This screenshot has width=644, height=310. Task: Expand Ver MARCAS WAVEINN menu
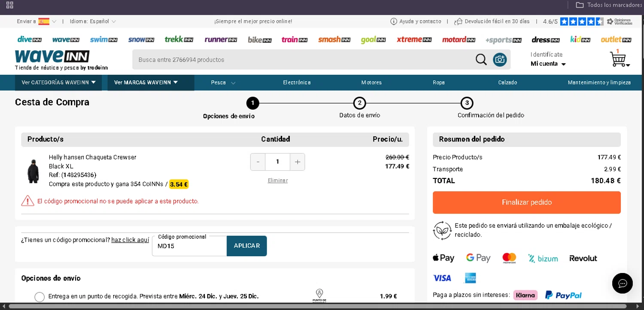pos(151,83)
